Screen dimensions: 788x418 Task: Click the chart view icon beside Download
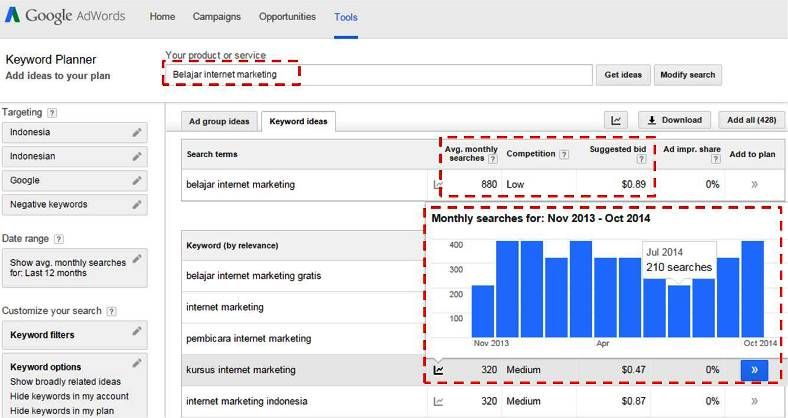point(617,120)
